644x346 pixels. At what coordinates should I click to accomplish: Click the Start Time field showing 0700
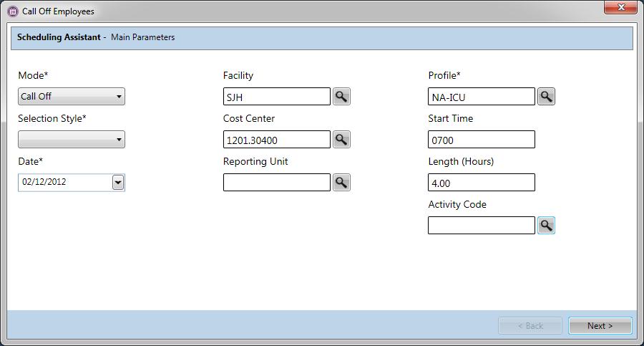pyautogui.click(x=481, y=140)
